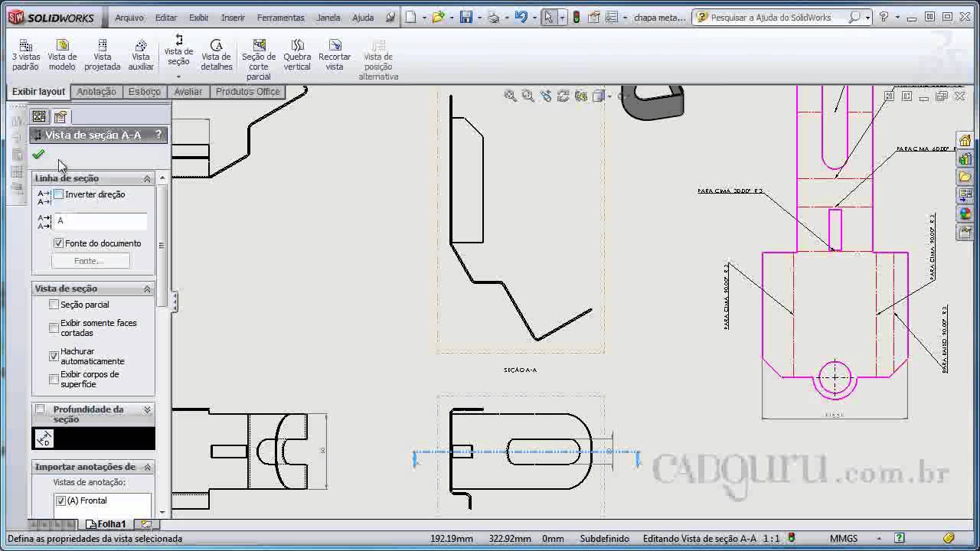Toggle the Inverter direção checkbox
980x551 pixels.
pyautogui.click(x=58, y=194)
